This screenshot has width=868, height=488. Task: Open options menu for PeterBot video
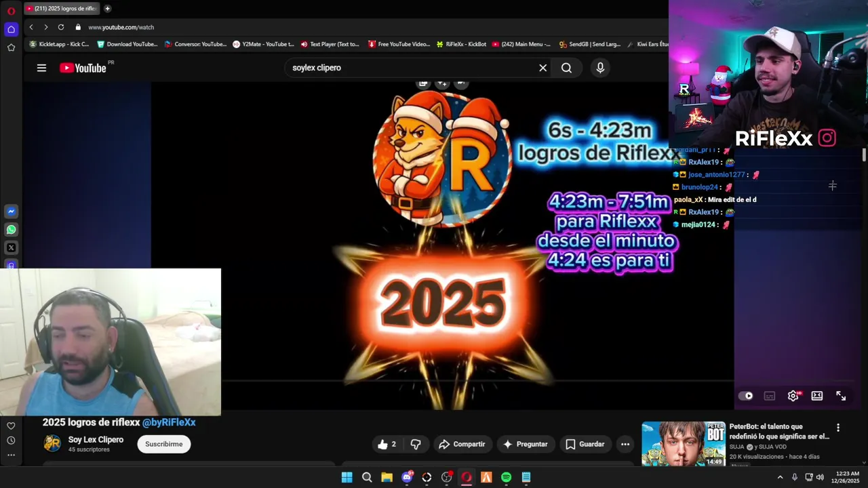pyautogui.click(x=838, y=428)
